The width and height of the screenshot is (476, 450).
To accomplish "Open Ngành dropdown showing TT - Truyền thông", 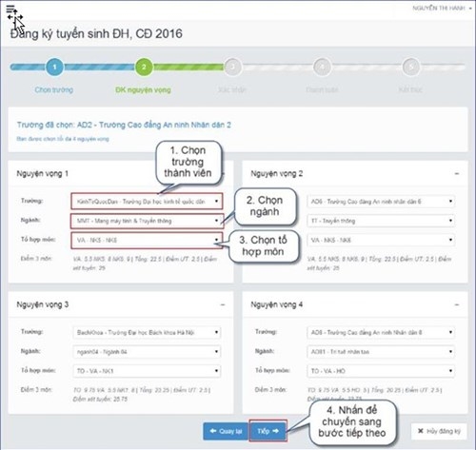I will point(381,221).
